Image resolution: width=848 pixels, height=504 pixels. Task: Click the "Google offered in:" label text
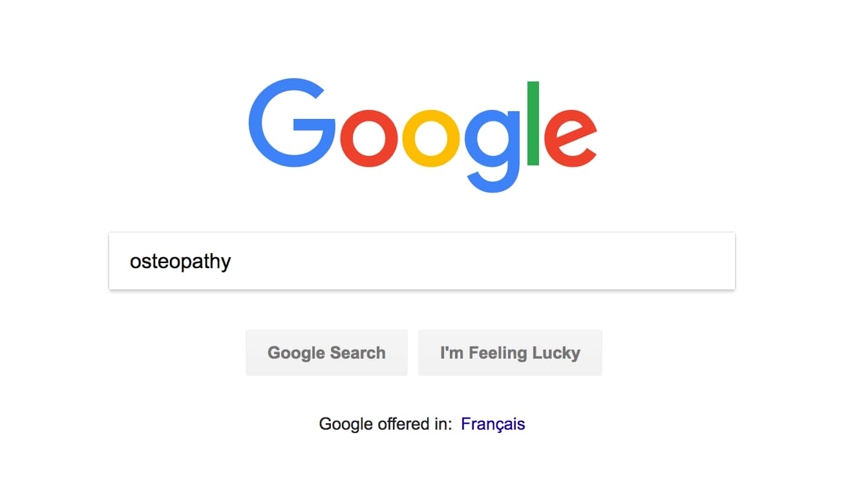pyautogui.click(x=385, y=424)
